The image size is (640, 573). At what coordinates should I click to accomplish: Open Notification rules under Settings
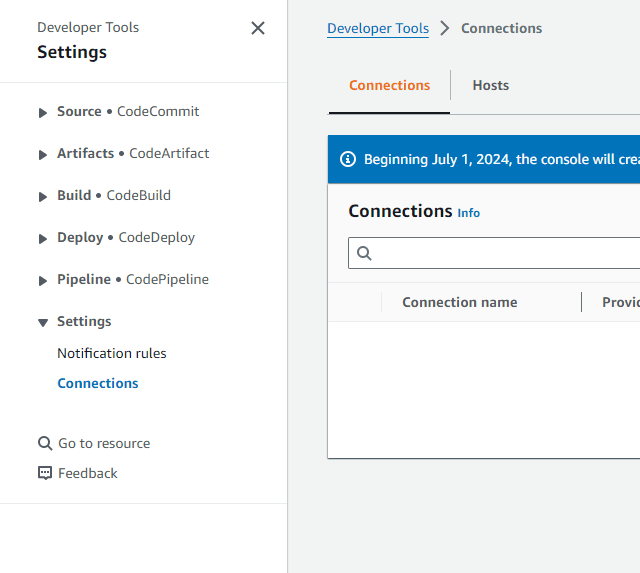pyautogui.click(x=112, y=353)
